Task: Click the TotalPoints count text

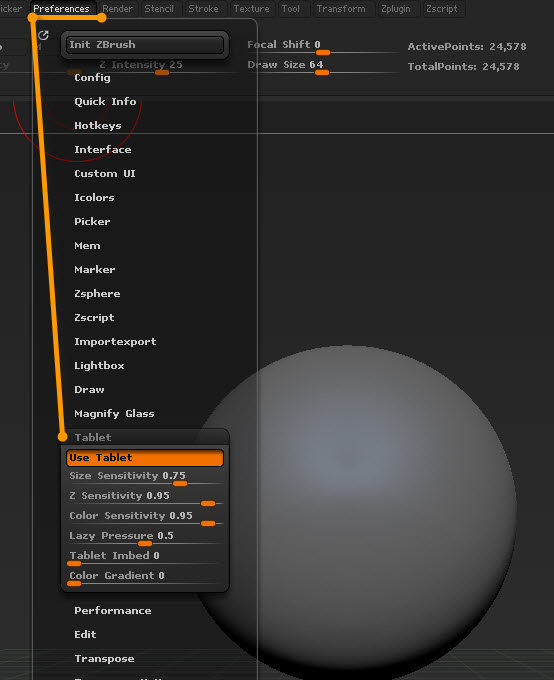Action: pos(463,66)
